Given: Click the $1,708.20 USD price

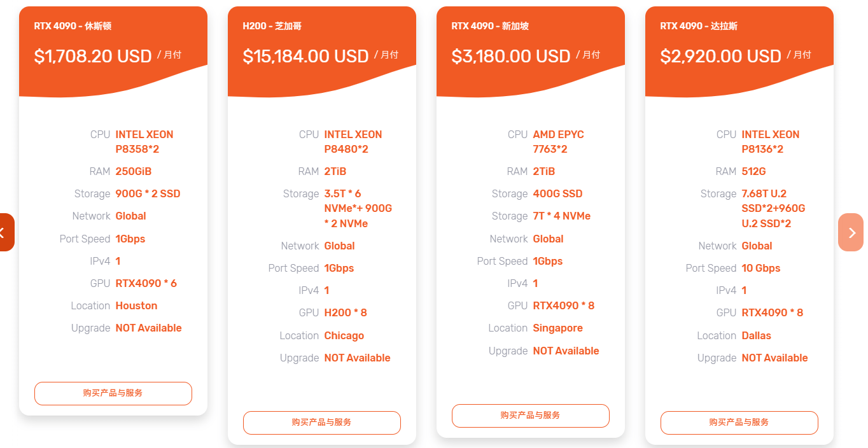Looking at the screenshot, I should [93, 56].
